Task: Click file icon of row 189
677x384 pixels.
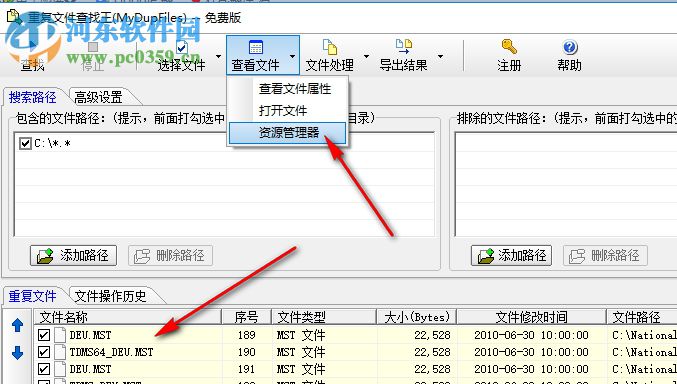Action: (60, 335)
